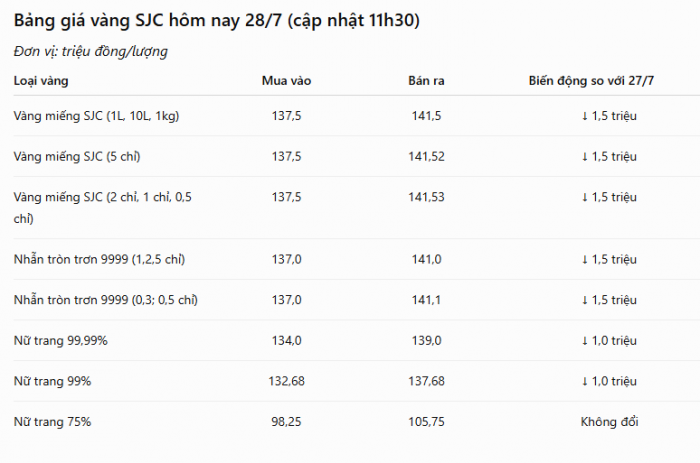Select the 'Biến động so với 27/7' header
The height and width of the screenshot is (463, 700).
[x=591, y=81]
